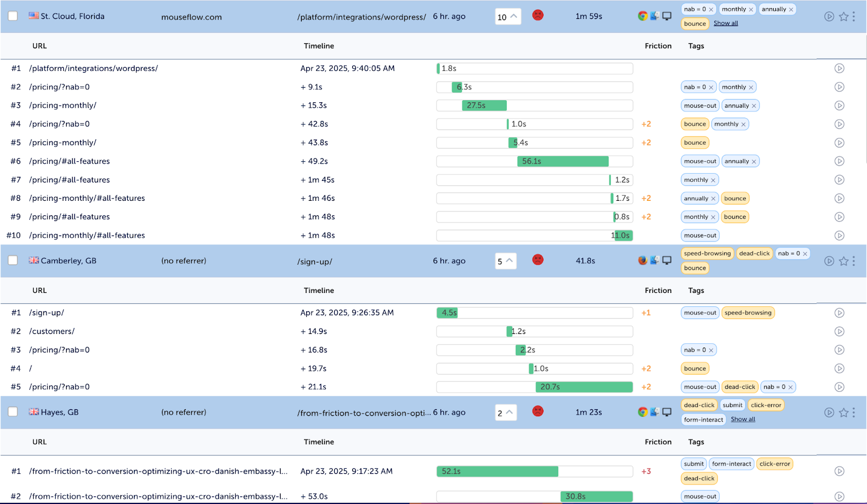Click Show all tags link in Hayes row
Screen dimensions: 867x504
pyautogui.click(x=743, y=420)
